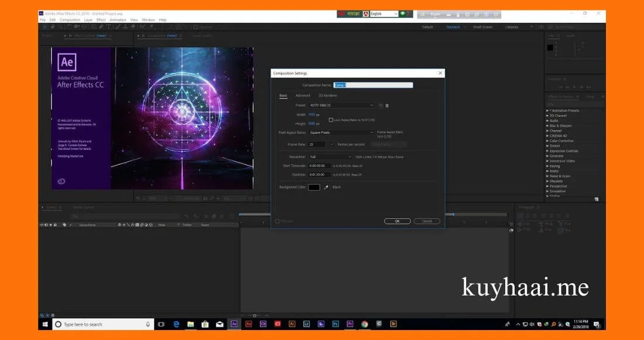
Task: Expand the Keying effects category
Action: point(547,166)
